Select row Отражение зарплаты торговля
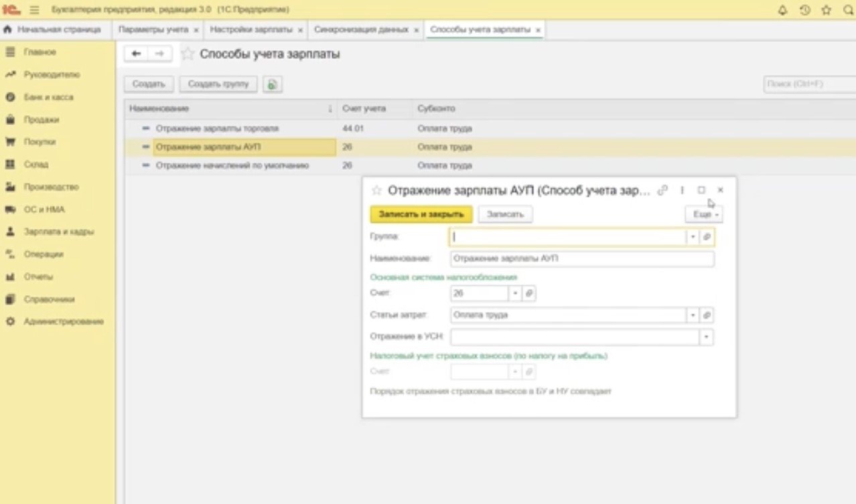Image resolution: width=856 pixels, height=504 pixels. click(x=217, y=129)
